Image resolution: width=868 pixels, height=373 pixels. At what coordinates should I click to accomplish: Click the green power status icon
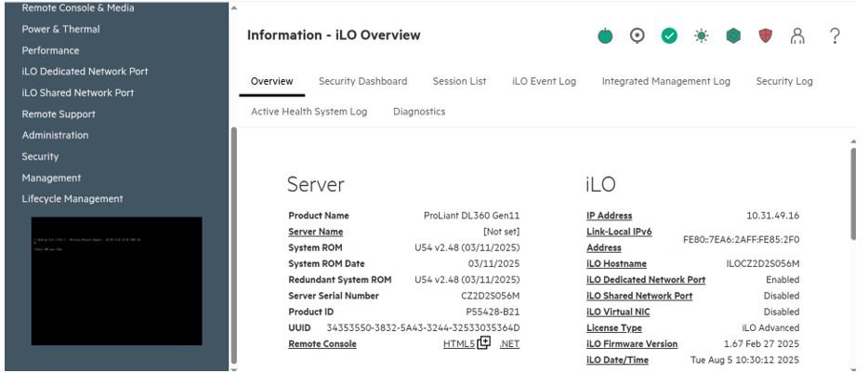click(x=605, y=36)
